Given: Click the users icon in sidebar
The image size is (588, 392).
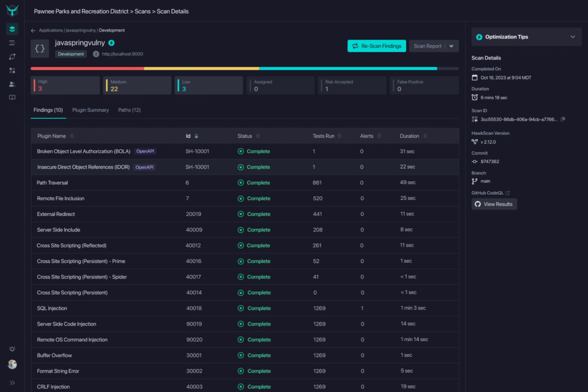Looking at the screenshot, I should point(11,83).
